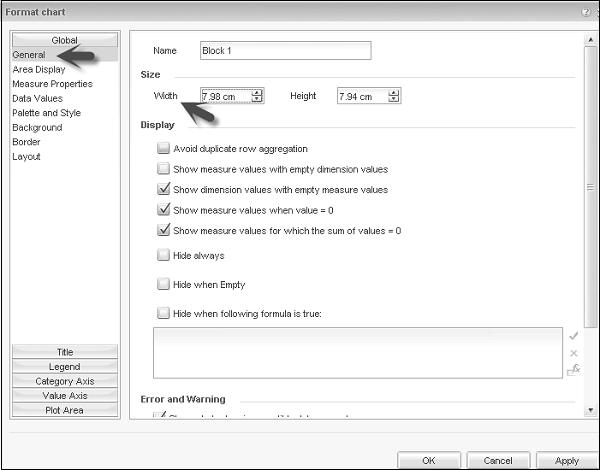The height and width of the screenshot is (470, 600).
Task: Select the Layout item
Action: pyautogui.click(x=26, y=157)
